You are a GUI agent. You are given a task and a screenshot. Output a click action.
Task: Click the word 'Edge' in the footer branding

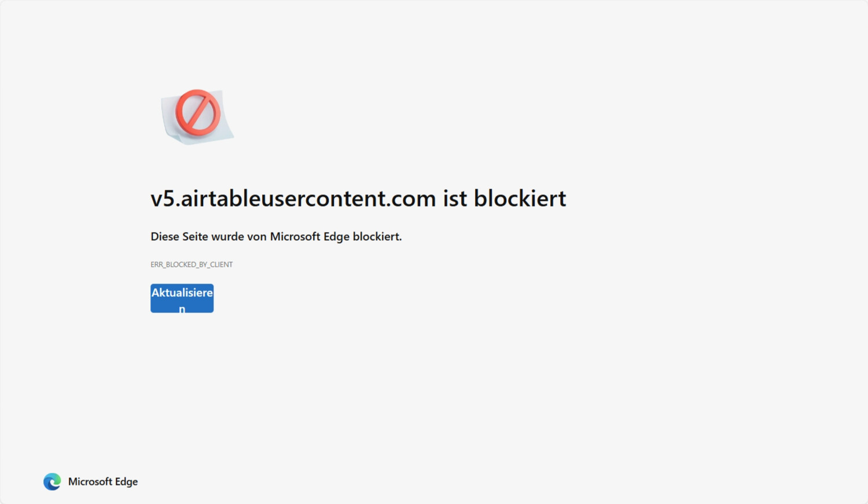(126, 482)
